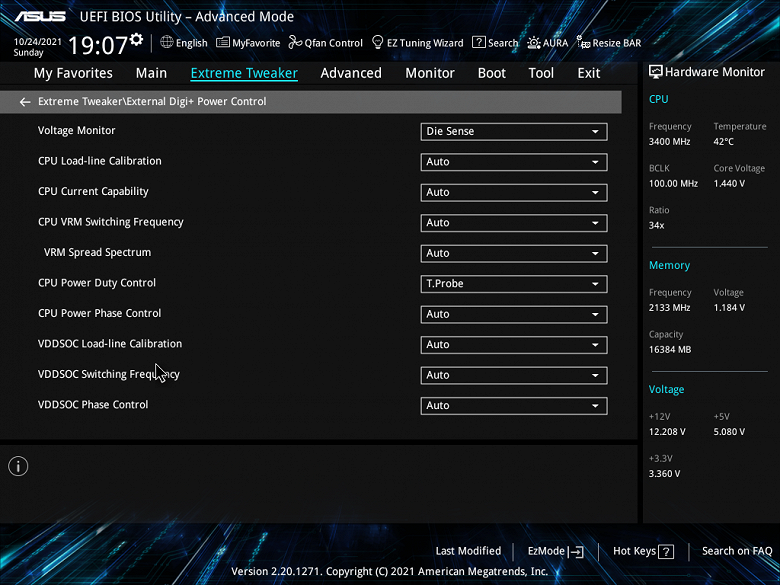Image resolution: width=780 pixels, height=585 pixels.
Task: Click the Hot Keys question mark icon
Action: tap(666, 552)
